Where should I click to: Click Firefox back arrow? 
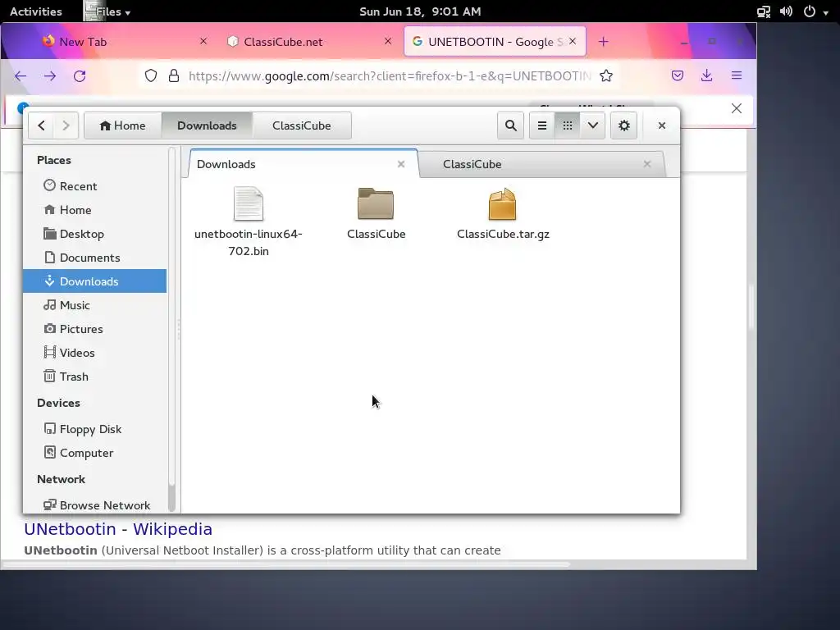(21, 76)
